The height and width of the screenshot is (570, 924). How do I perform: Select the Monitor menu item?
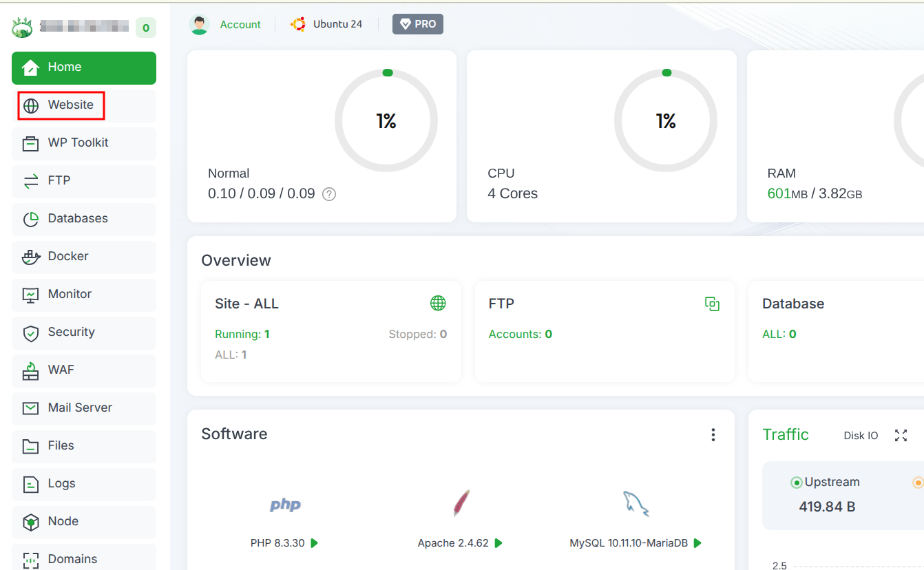pyautogui.click(x=84, y=295)
